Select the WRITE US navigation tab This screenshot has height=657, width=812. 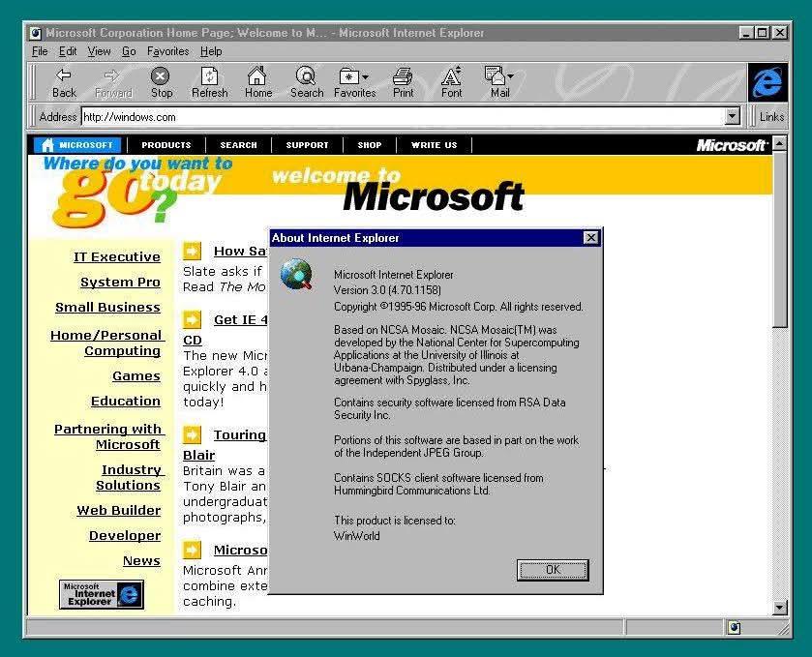point(434,145)
